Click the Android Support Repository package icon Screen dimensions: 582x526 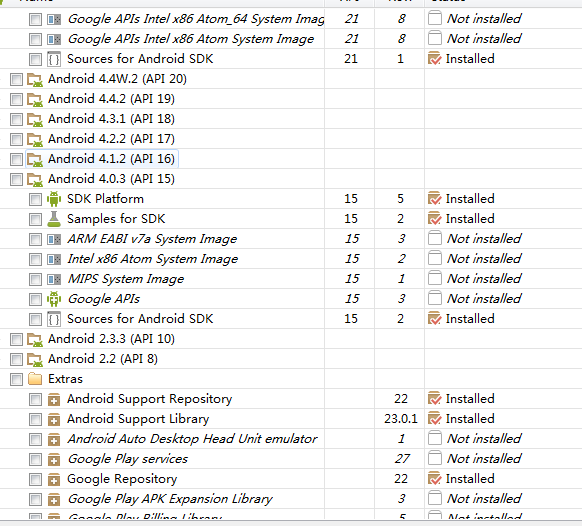pos(54,399)
